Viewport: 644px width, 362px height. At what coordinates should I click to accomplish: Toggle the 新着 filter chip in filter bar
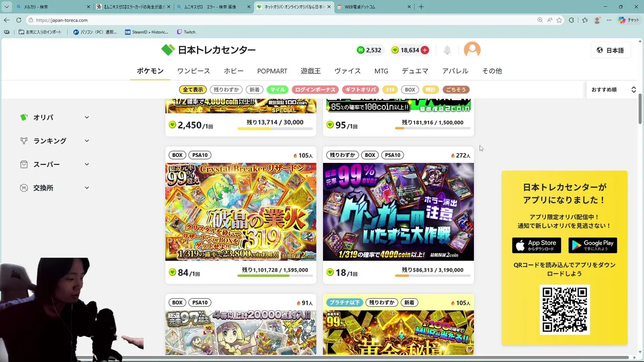click(x=255, y=89)
